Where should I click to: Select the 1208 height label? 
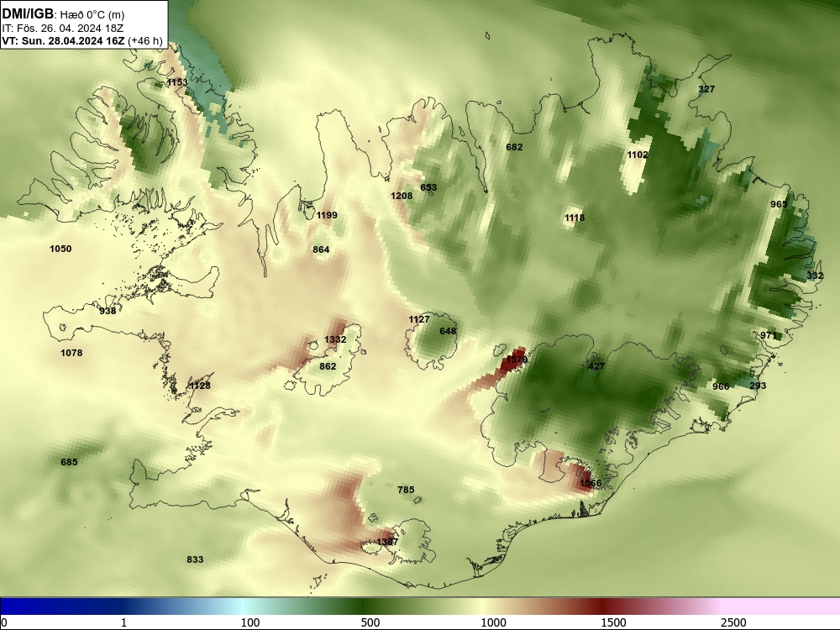(402, 196)
